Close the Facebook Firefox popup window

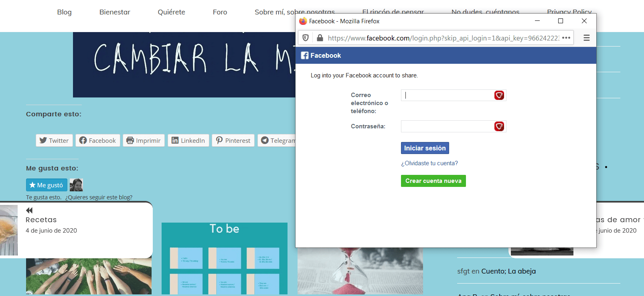click(584, 21)
